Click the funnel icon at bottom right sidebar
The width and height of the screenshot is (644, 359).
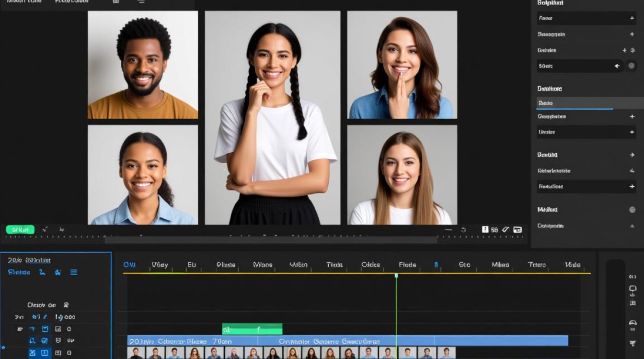(x=632, y=344)
